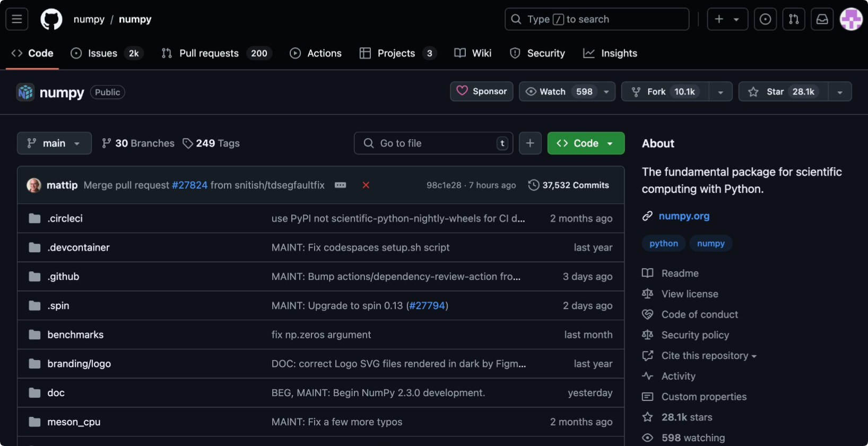Open the green Code dropdown

[586, 143]
